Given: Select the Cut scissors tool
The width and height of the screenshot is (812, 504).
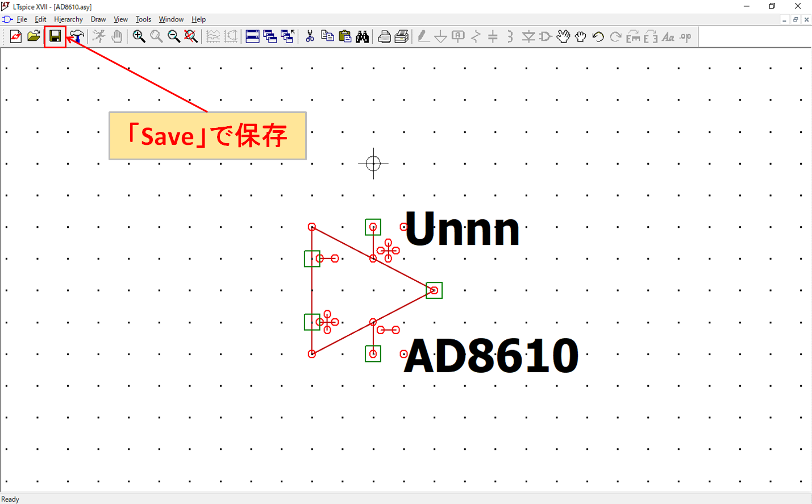Looking at the screenshot, I should tap(310, 37).
